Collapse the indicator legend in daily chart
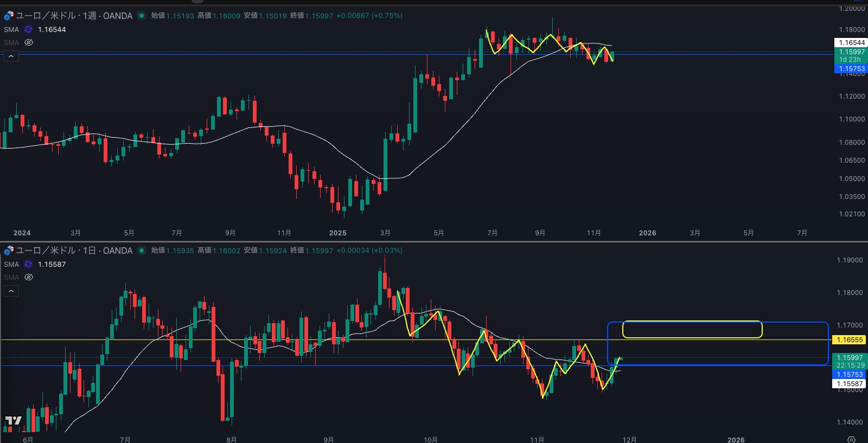 (11, 291)
